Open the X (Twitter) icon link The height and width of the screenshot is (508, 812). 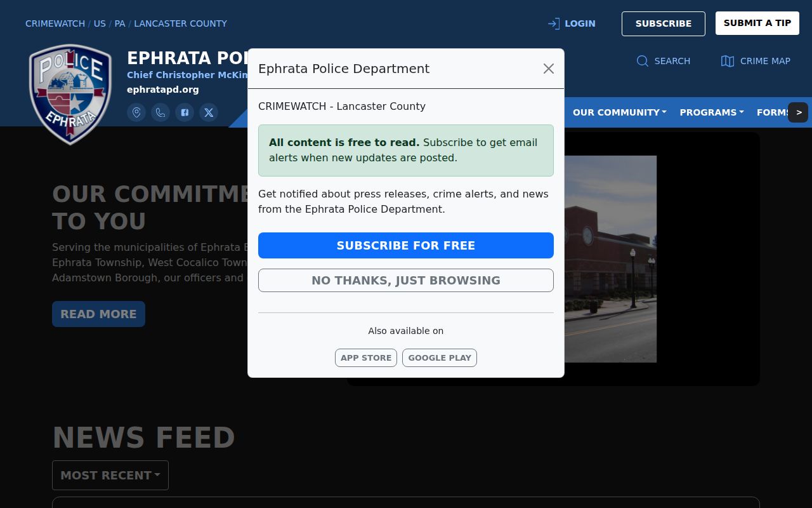pyautogui.click(x=209, y=112)
